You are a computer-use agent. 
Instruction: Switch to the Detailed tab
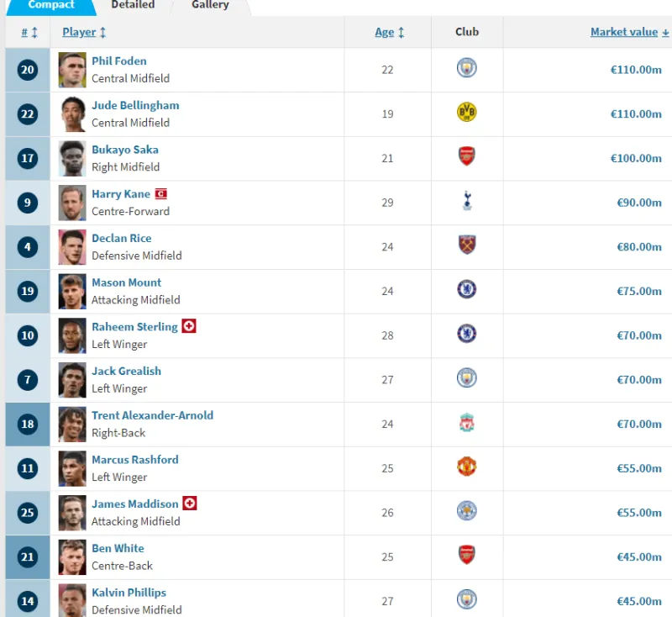coord(133,6)
